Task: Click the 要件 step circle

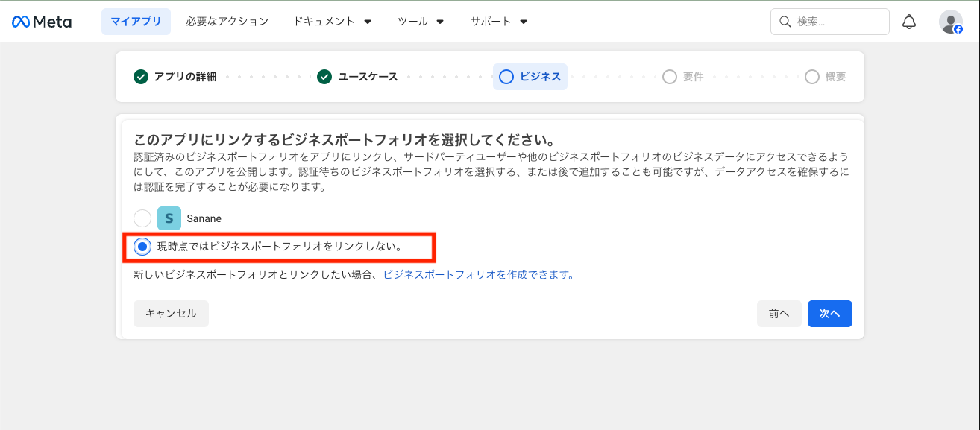Action: pos(670,77)
